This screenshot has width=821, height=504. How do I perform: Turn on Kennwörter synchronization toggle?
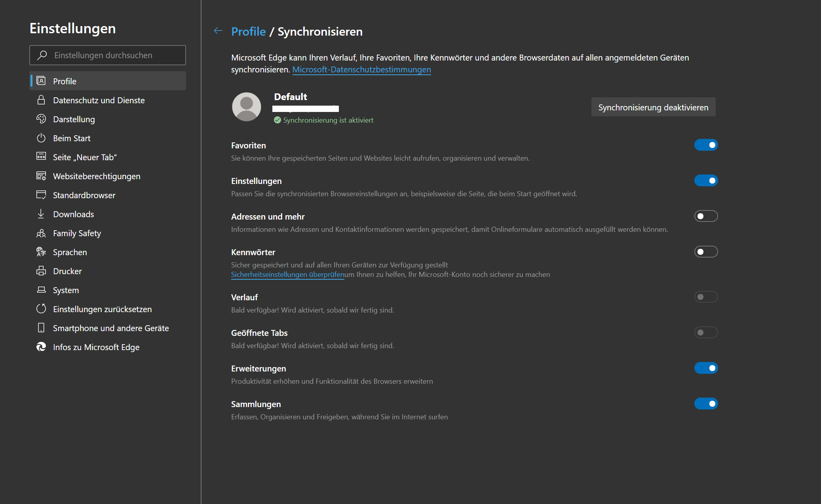pos(706,252)
